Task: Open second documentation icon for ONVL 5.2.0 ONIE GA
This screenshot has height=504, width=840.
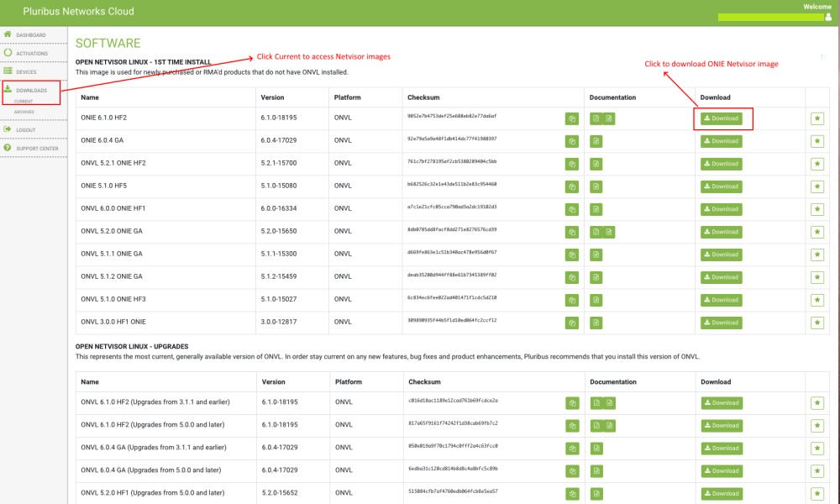Action: (x=608, y=232)
